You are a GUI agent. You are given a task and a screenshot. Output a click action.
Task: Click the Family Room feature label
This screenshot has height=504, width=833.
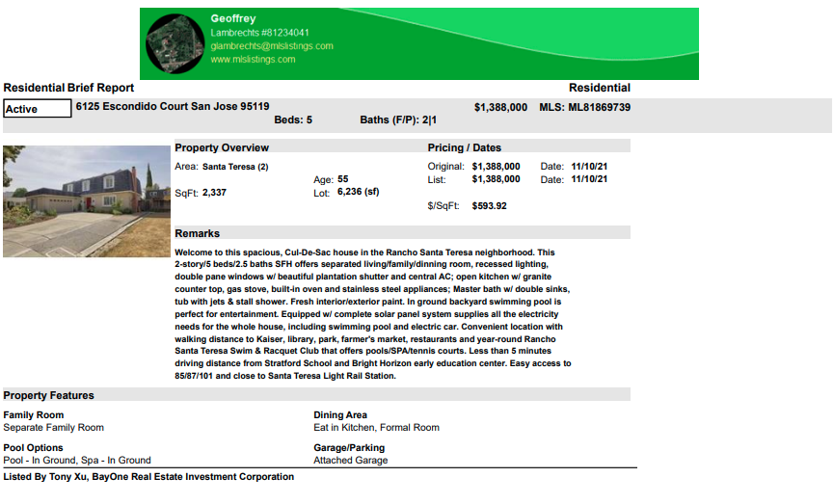[x=34, y=415]
